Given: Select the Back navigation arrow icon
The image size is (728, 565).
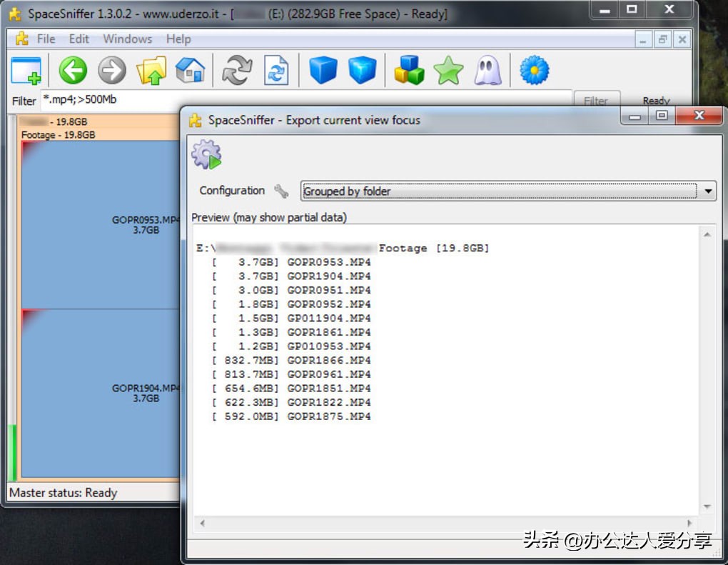Looking at the screenshot, I should pos(72,70).
